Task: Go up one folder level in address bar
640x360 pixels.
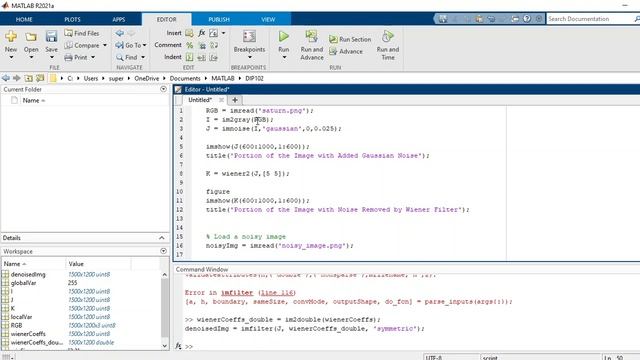Action: 28,78
